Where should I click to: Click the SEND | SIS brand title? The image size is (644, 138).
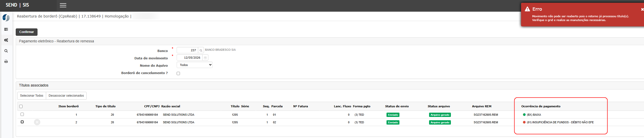coord(17,5)
